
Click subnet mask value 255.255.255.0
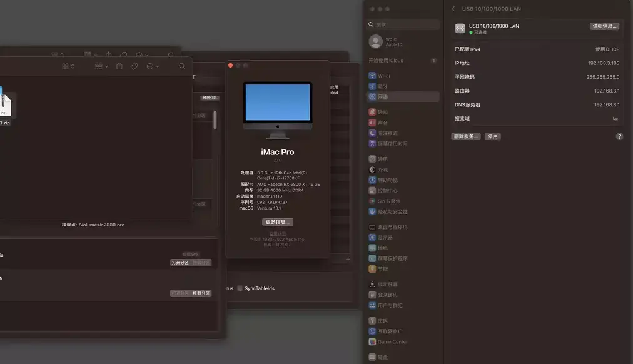(603, 77)
